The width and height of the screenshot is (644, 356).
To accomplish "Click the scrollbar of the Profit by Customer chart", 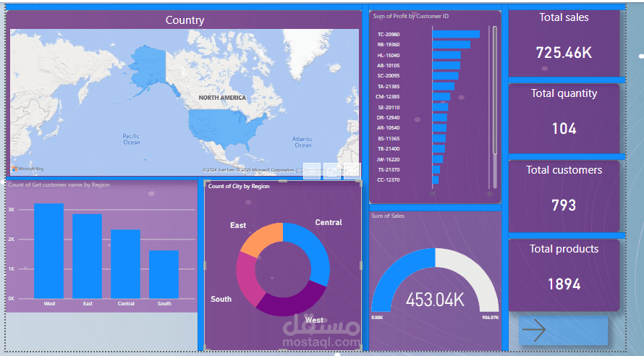I will click(495, 90).
